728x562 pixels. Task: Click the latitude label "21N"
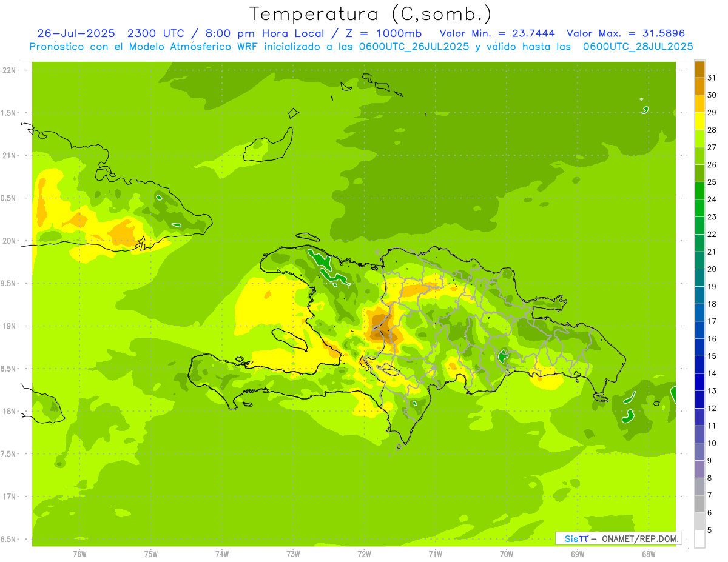(x=10, y=156)
